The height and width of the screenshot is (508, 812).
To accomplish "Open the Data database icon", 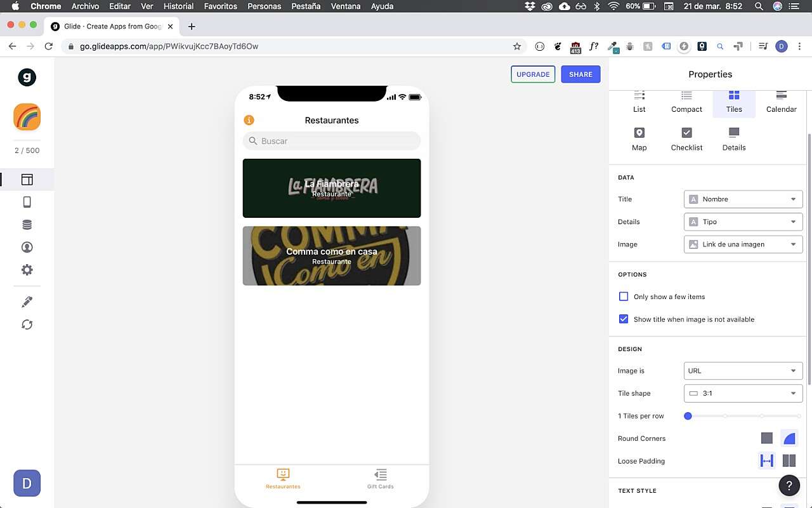I will 27,225.
